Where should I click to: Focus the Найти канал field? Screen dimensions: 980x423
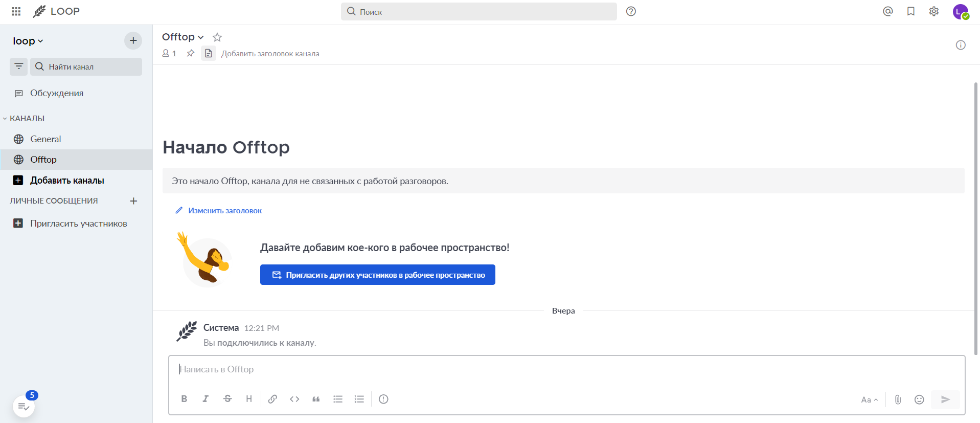86,66
